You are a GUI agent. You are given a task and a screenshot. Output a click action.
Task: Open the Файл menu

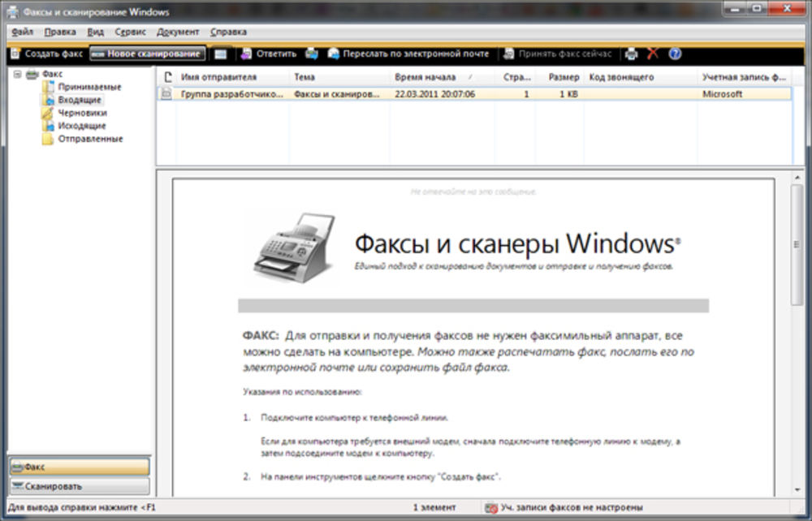[22, 32]
